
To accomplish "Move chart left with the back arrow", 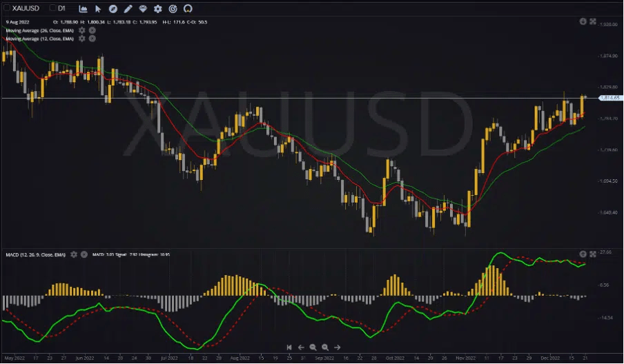I will (x=301, y=347).
